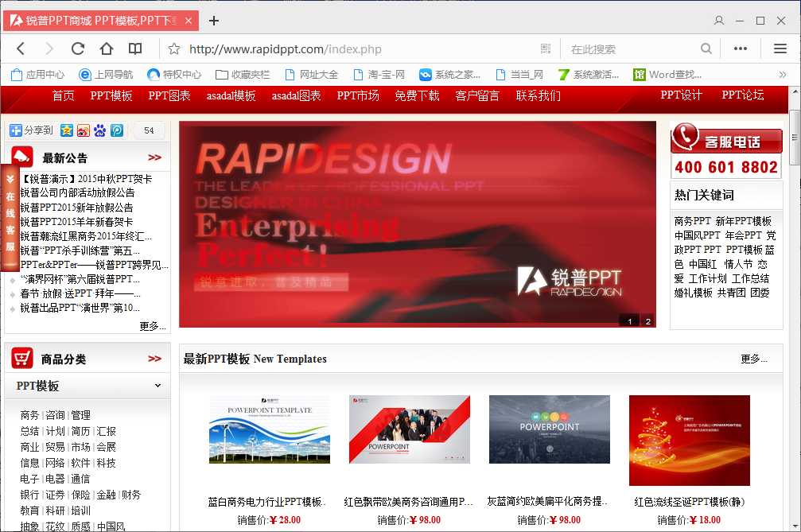The image size is (801, 532).
Task: Toggle reading mode book icon
Action: 135,49
